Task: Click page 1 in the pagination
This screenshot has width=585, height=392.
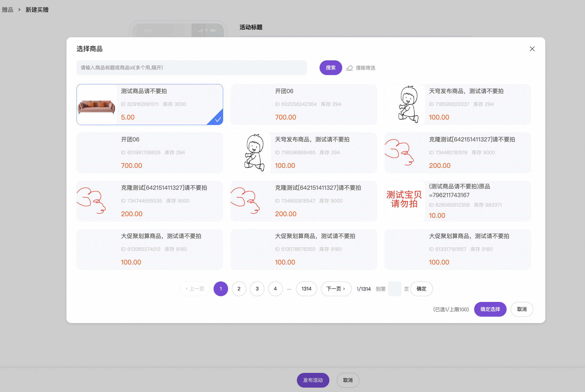Action: 221,289
